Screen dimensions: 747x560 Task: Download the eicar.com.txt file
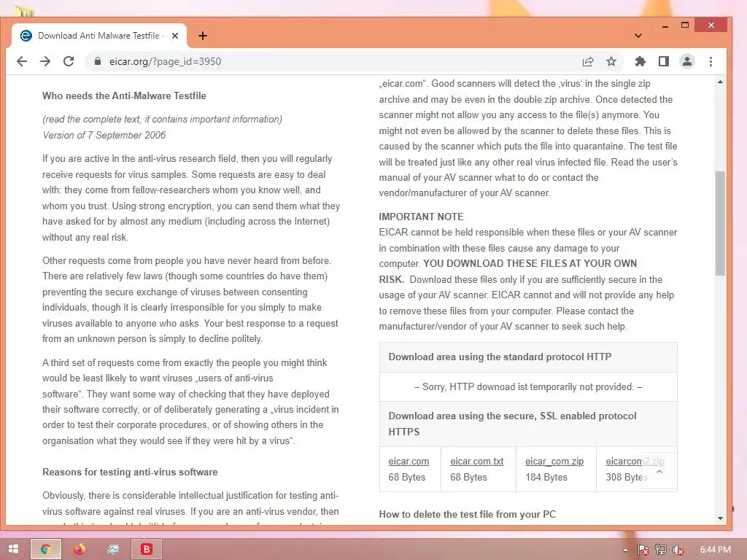click(x=477, y=462)
